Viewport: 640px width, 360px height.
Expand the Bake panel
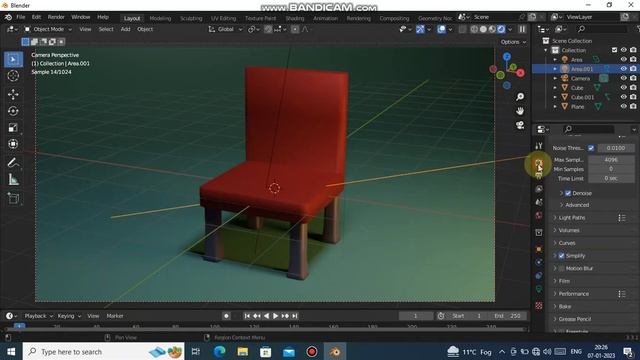point(565,307)
